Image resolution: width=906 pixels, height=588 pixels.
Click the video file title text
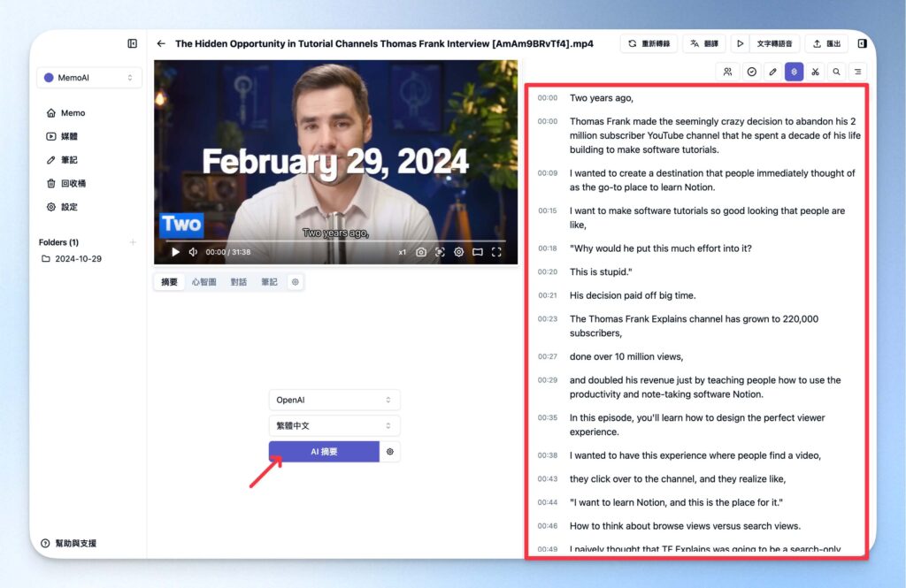pos(384,43)
